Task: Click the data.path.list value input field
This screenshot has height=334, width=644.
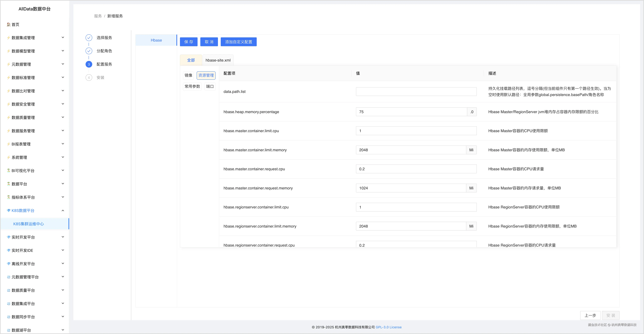Action: [x=416, y=92]
